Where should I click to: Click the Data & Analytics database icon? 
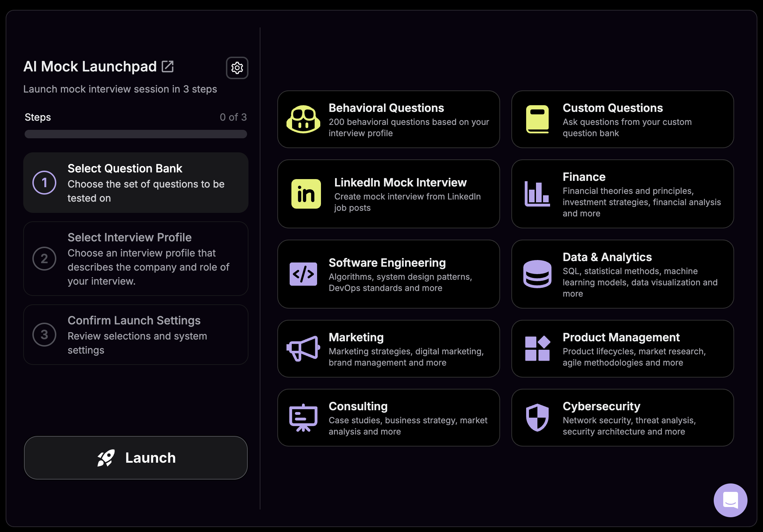coord(537,274)
